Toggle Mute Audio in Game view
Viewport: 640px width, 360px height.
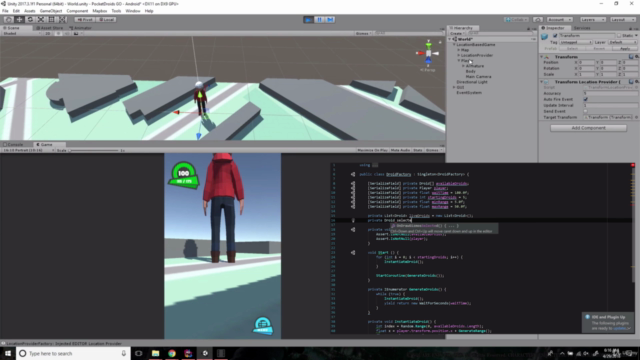tap(400, 150)
